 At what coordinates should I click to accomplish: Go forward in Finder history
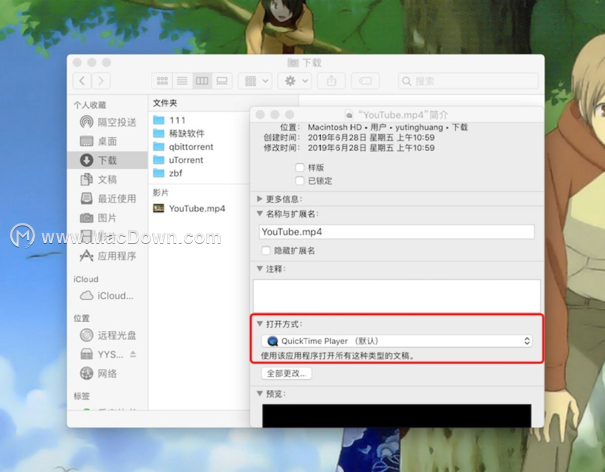point(101,81)
